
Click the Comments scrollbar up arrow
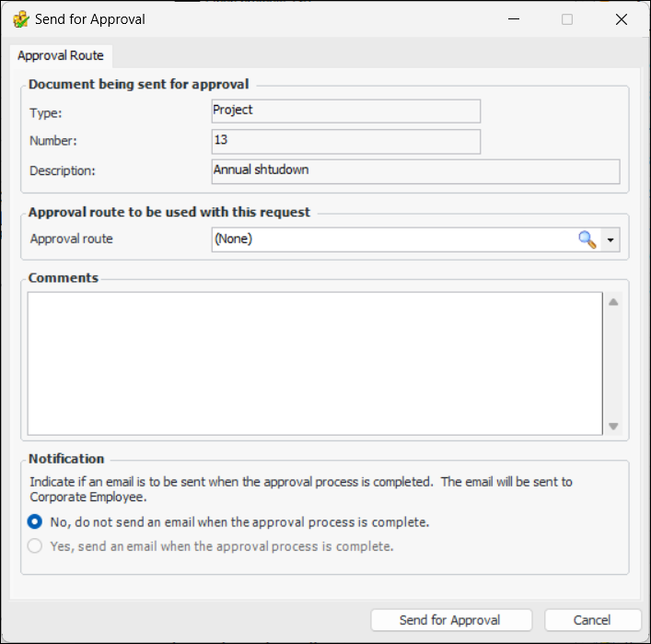pos(613,302)
